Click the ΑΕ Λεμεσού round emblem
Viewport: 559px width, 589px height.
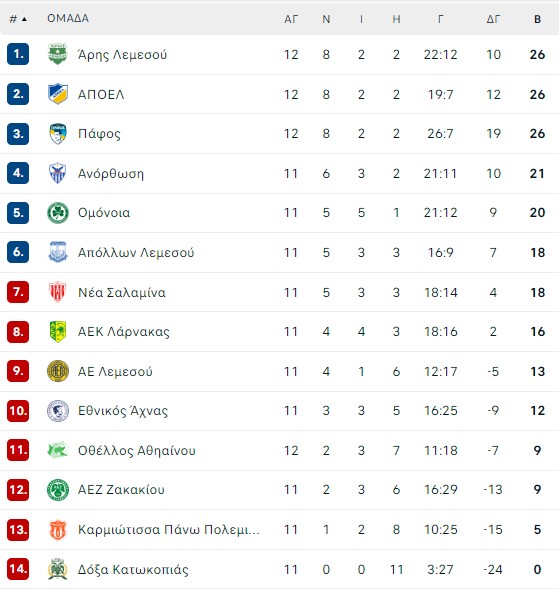pos(57,371)
